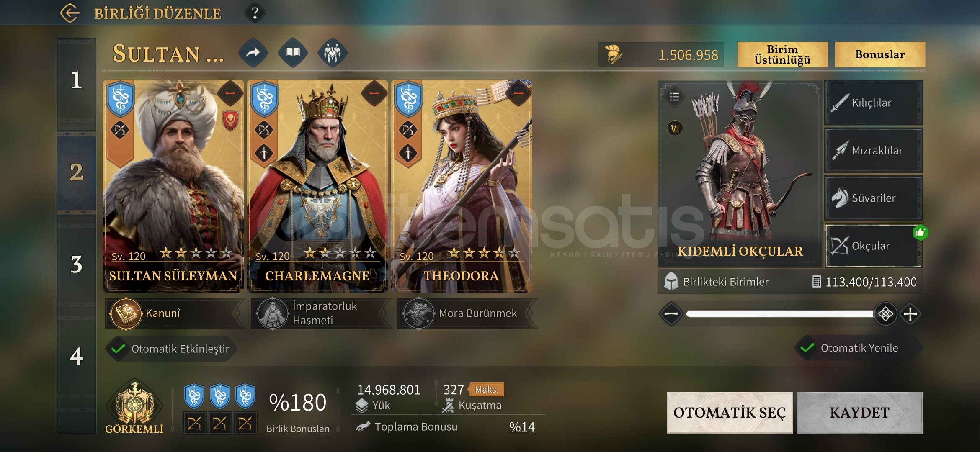Switch to unit slot 4 tab
The width and height of the screenshot is (980, 452).
point(76,356)
